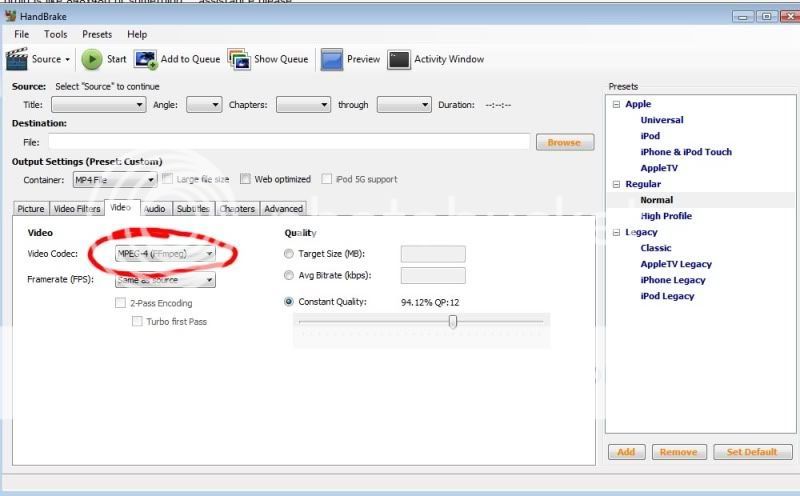Open the Title dropdown
This screenshot has width=800, height=496.
click(x=98, y=105)
